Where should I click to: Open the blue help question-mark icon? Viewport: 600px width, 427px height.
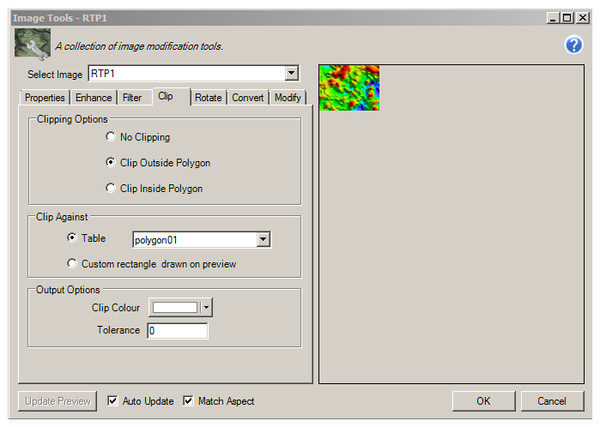tap(574, 45)
